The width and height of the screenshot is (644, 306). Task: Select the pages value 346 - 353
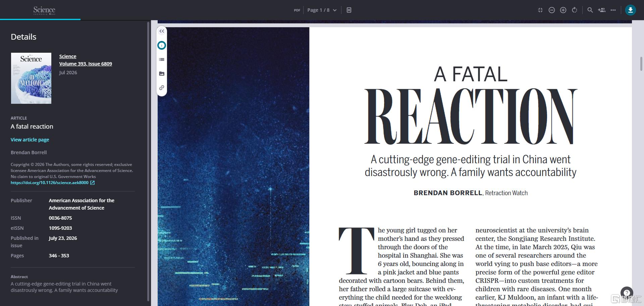[x=59, y=256]
